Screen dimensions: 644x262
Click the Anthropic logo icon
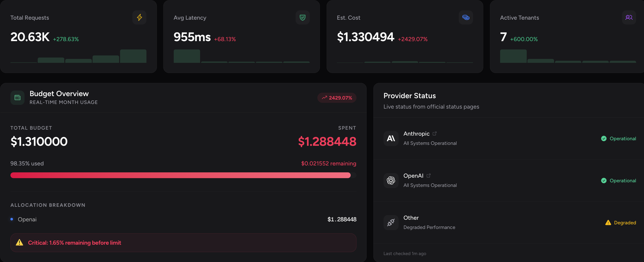(x=391, y=138)
